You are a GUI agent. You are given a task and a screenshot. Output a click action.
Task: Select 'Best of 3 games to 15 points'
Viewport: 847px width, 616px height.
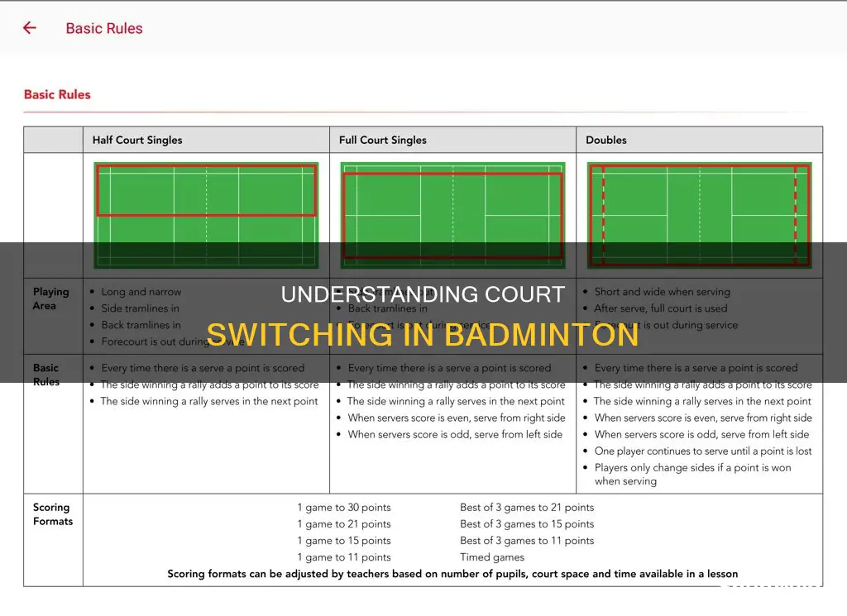(527, 523)
